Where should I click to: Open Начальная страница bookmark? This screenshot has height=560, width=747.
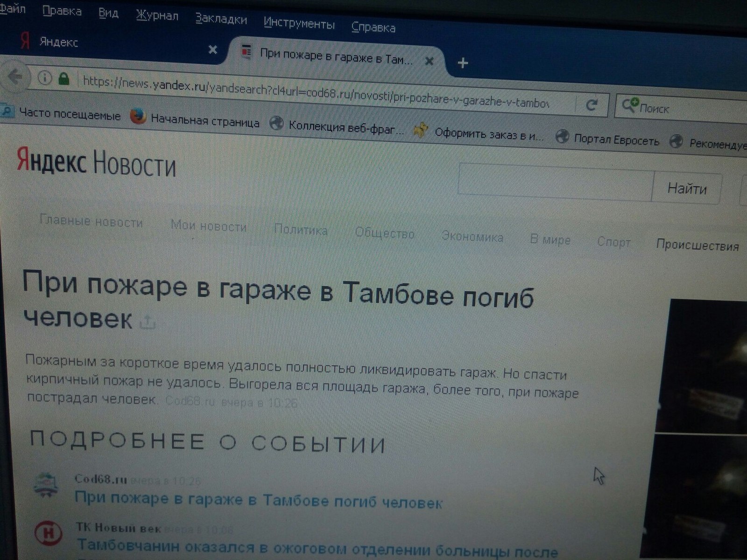[x=195, y=120]
